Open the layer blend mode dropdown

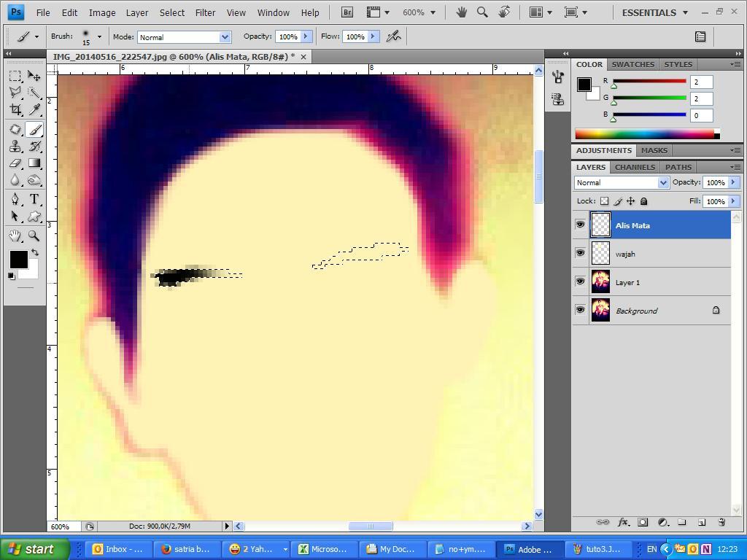[x=622, y=182]
